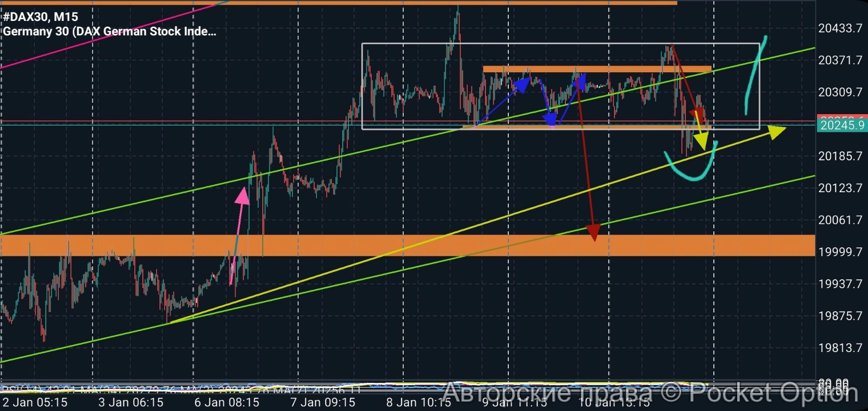Select the thin orange bar inside the white rectangle
This screenshot has width=868, height=411.
(x=597, y=69)
